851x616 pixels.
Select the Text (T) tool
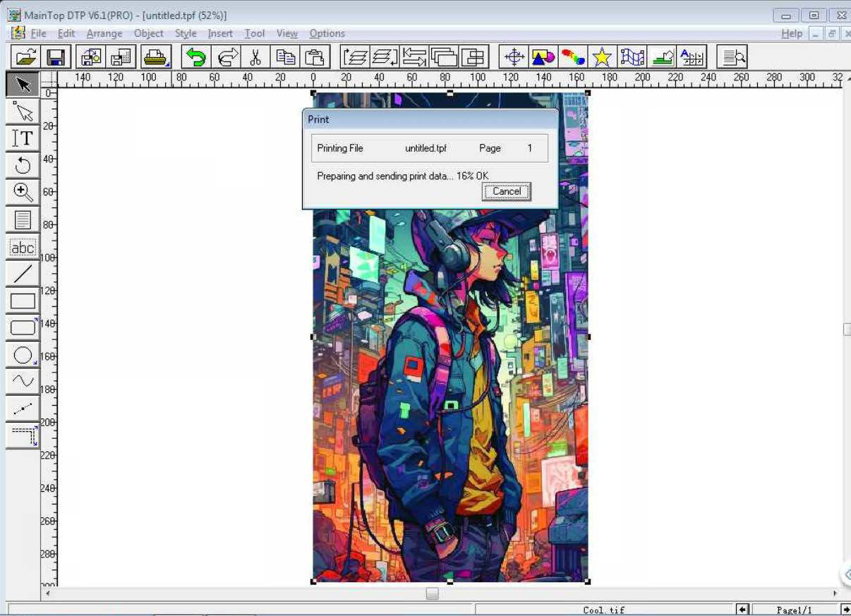(23, 138)
